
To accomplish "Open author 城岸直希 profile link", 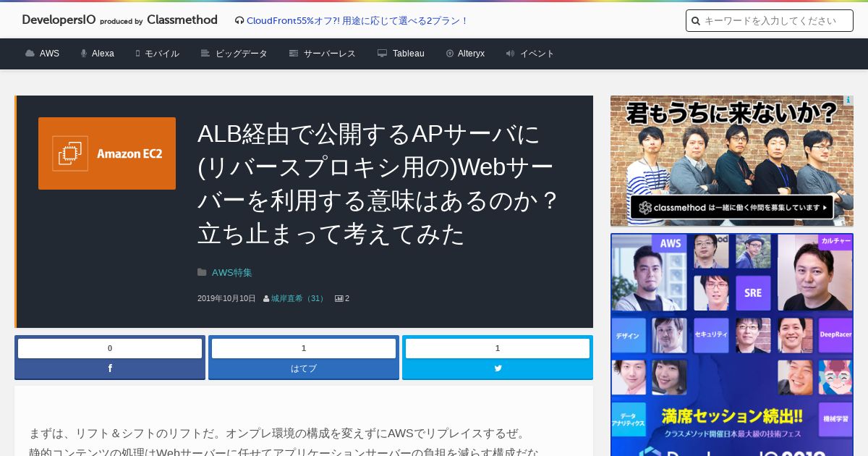I will [298, 298].
